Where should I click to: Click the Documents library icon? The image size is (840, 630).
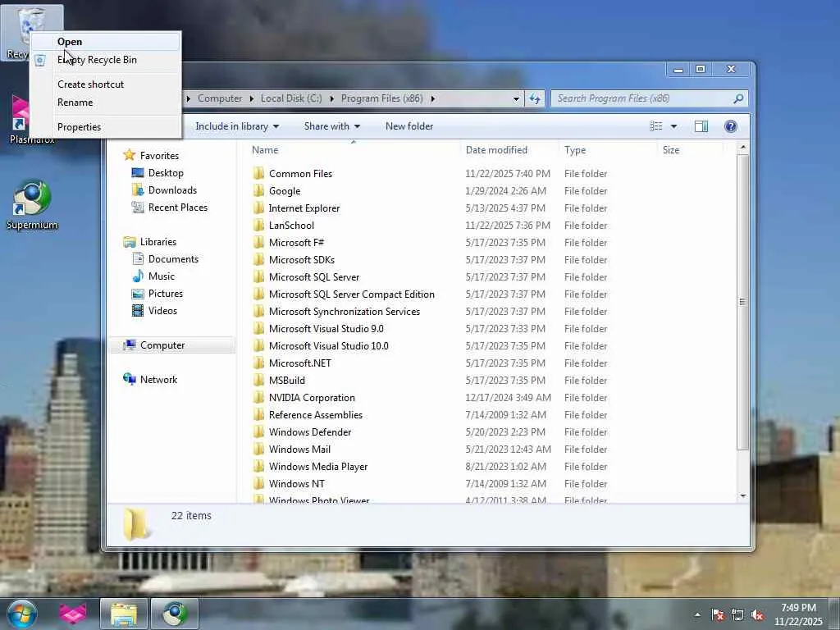point(138,258)
